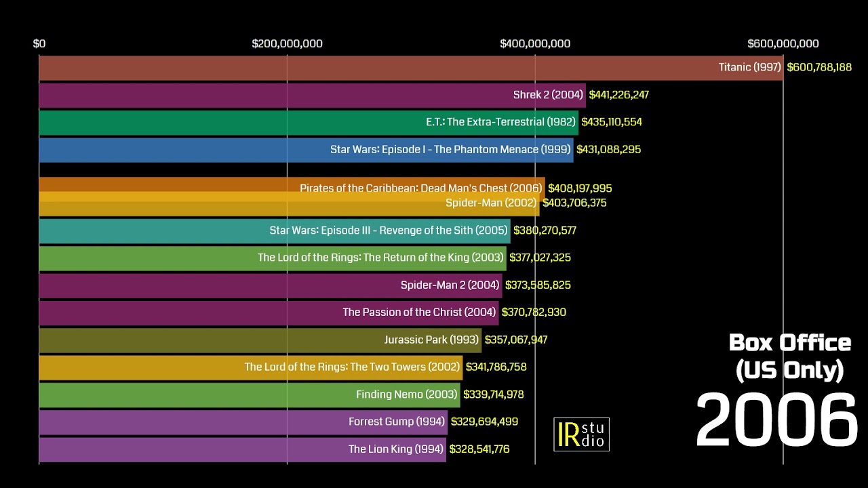Click the Spider-Man 2 (2004) label
The width and height of the screenshot is (868, 488).
(x=450, y=285)
